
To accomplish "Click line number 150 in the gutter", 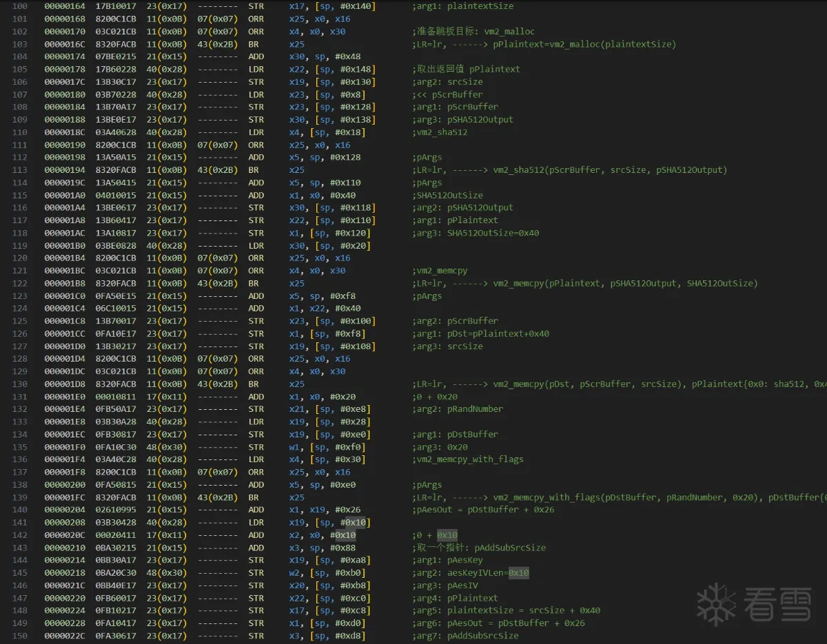I will click(19, 636).
